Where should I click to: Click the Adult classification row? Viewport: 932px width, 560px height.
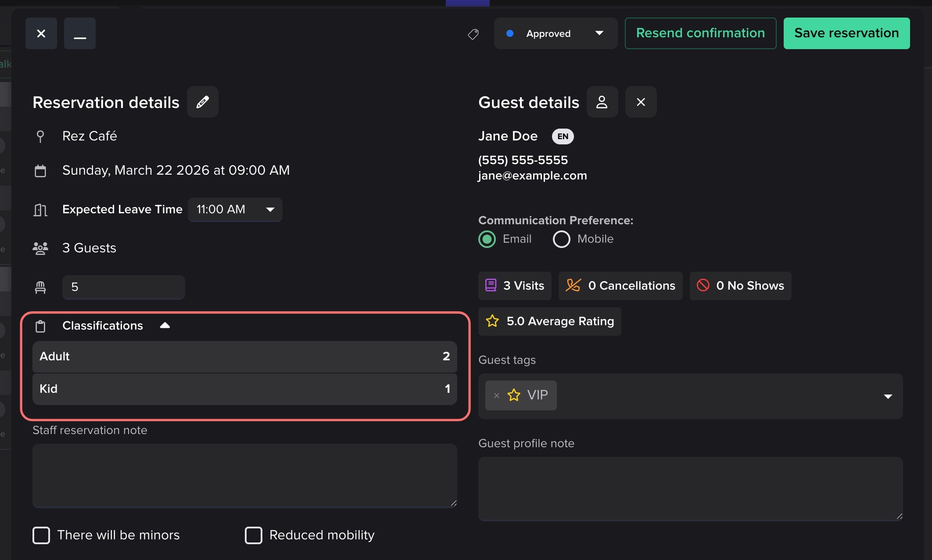tap(244, 356)
